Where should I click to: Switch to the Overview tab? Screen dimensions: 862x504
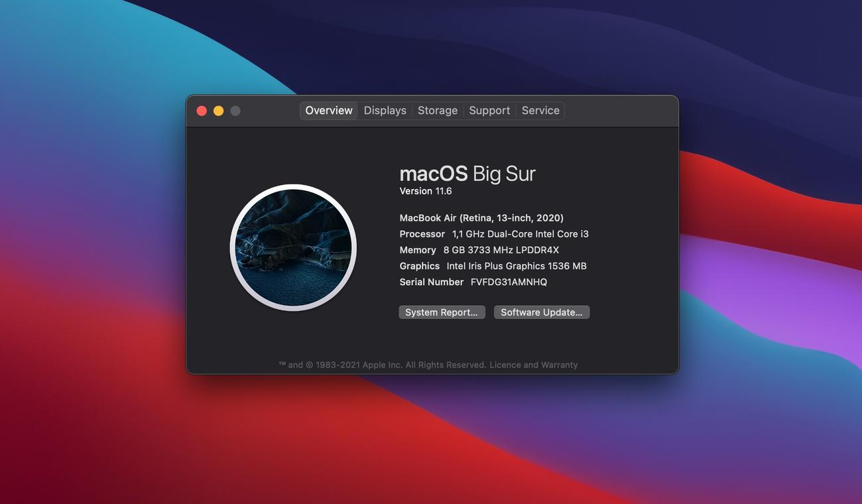pos(329,111)
